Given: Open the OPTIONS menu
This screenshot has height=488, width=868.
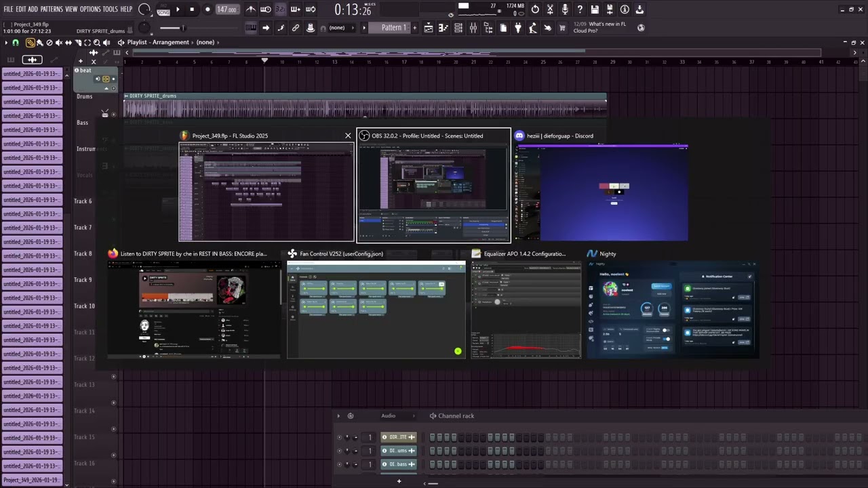Looking at the screenshot, I should pyautogui.click(x=90, y=9).
